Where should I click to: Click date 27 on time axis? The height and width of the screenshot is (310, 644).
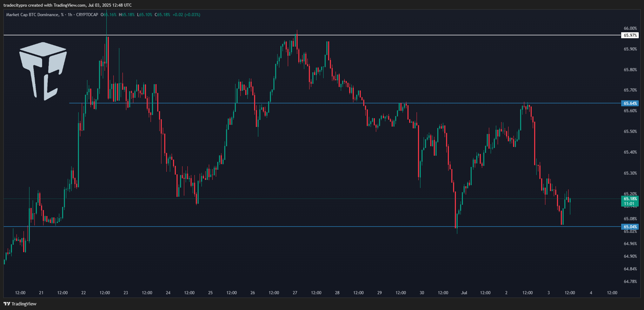coord(295,293)
